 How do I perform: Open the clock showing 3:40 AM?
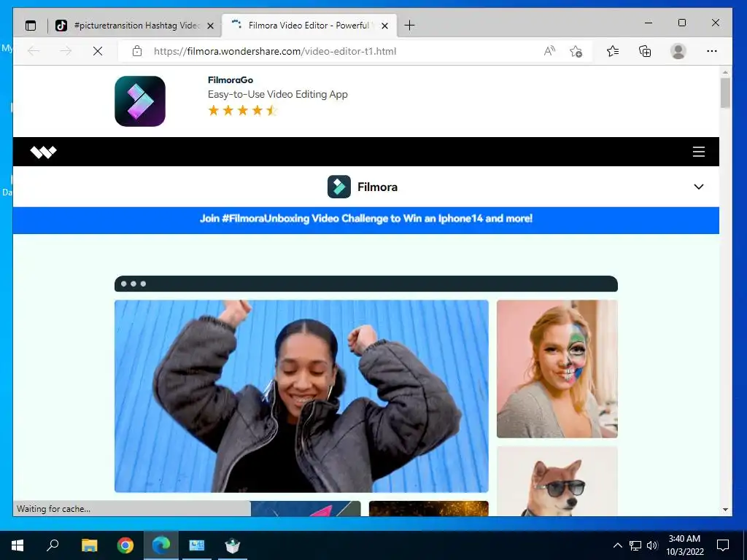(684, 545)
